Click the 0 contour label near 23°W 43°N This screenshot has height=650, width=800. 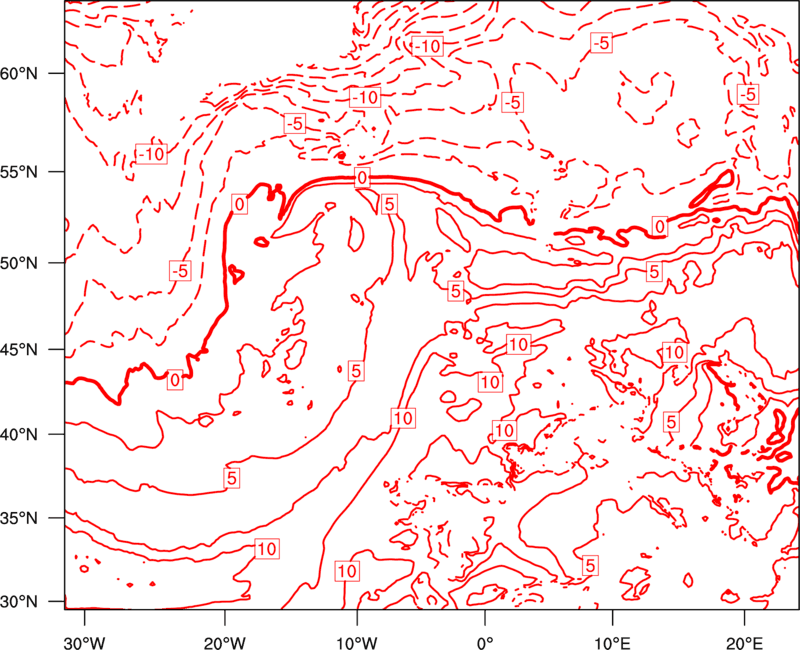click(175, 380)
